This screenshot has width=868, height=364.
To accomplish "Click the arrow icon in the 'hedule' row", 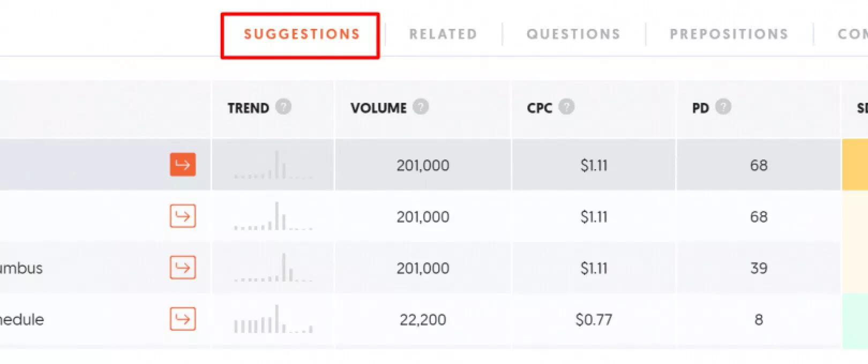I will pos(183,319).
